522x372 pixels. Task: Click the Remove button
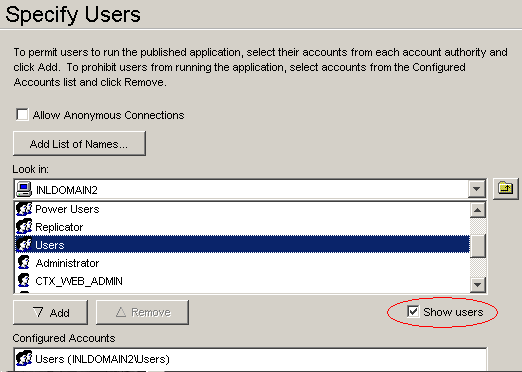pos(142,312)
